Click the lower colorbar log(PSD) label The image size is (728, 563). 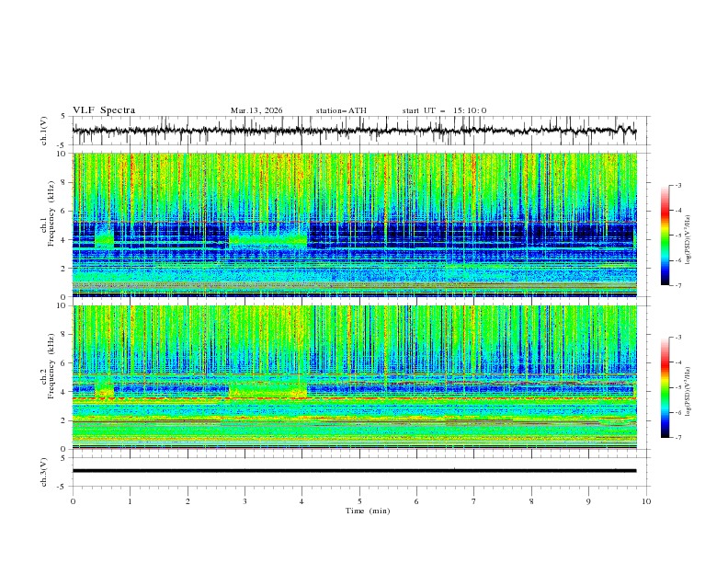(x=688, y=391)
